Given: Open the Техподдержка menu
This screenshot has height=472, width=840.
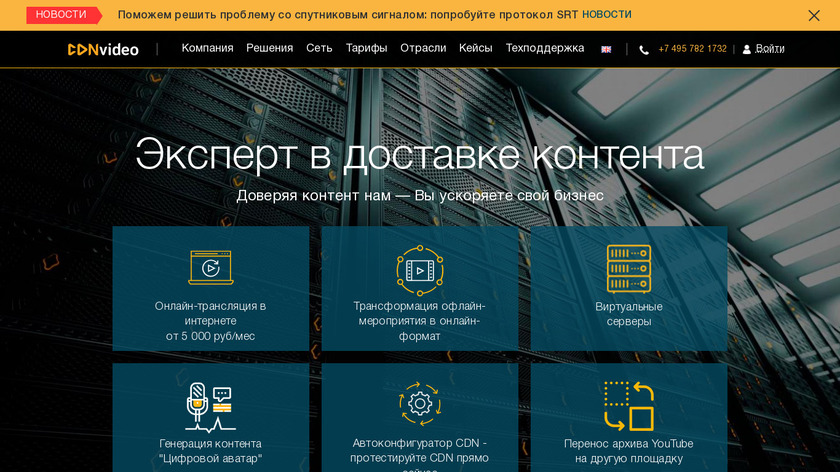Looking at the screenshot, I should pos(545,48).
